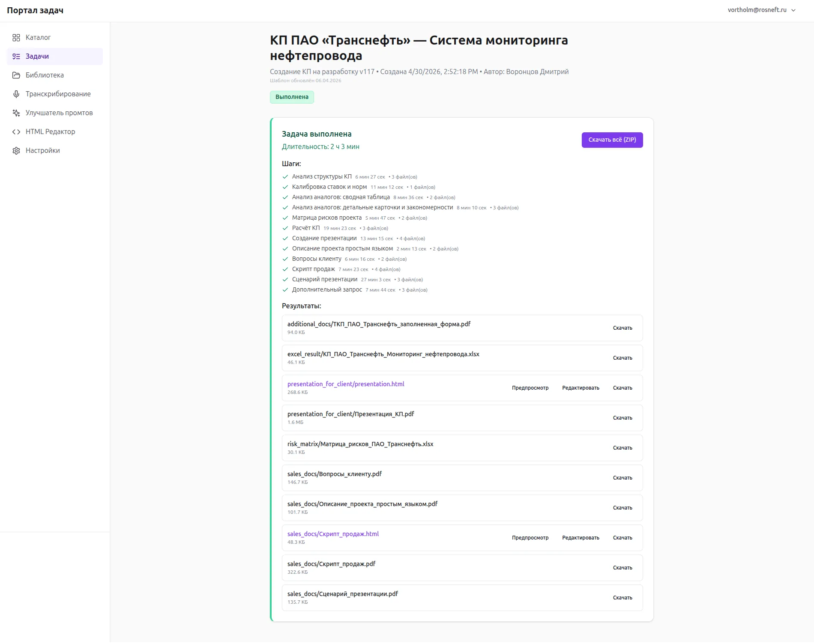Viewport: 814px width, 644px height.
Task: Download Вопросы_клиенту.pdf
Action: click(622, 478)
